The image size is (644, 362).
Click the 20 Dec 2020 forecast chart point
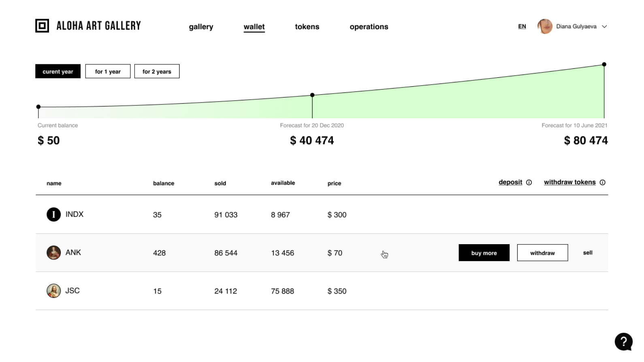click(312, 95)
